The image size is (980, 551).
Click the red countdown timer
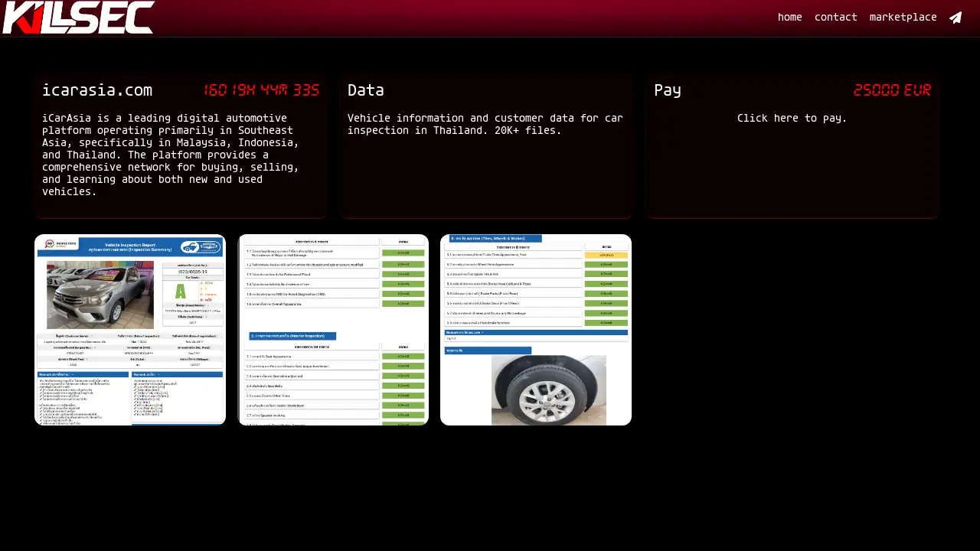tap(261, 90)
